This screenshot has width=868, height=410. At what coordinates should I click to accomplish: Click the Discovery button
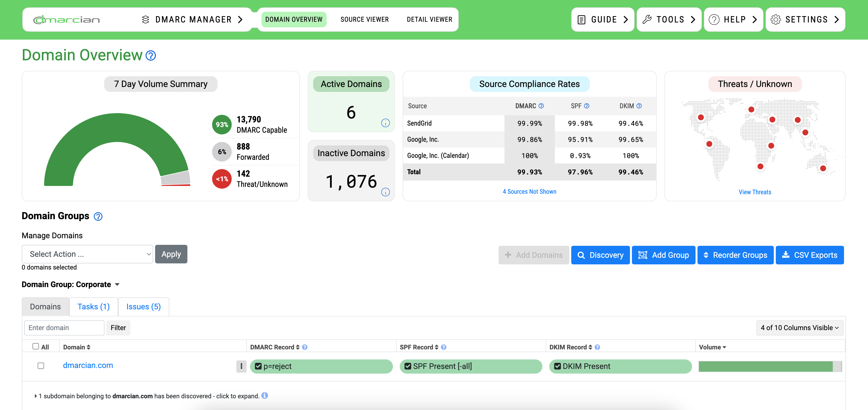point(600,255)
